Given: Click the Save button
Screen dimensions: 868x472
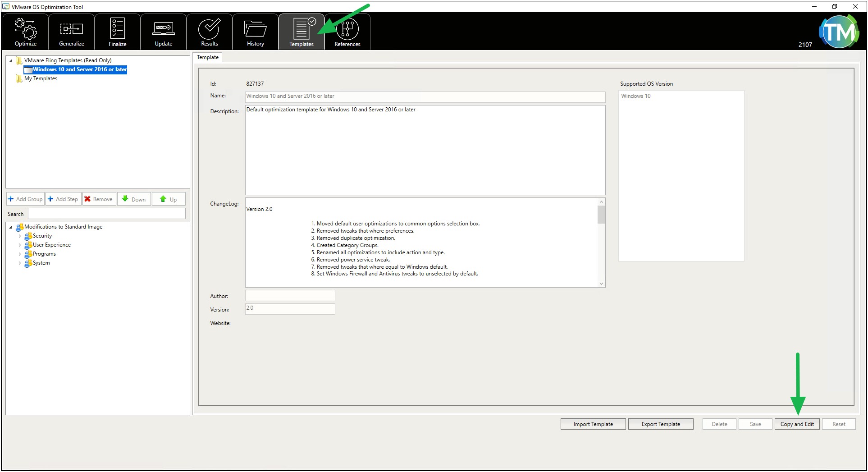Looking at the screenshot, I should (755, 424).
